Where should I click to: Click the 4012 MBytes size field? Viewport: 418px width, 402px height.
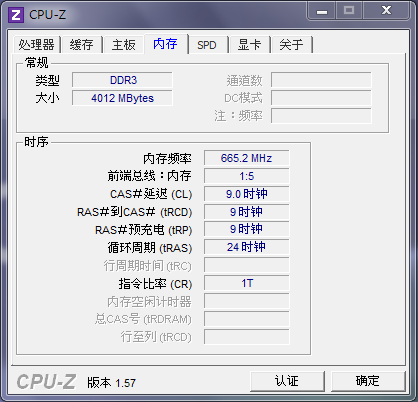coord(122,98)
